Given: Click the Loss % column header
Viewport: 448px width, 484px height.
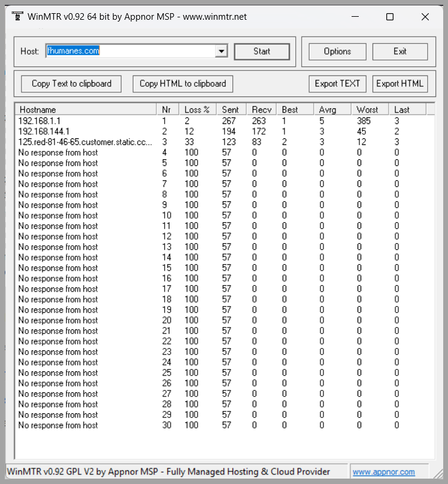Looking at the screenshot, I should [197, 110].
